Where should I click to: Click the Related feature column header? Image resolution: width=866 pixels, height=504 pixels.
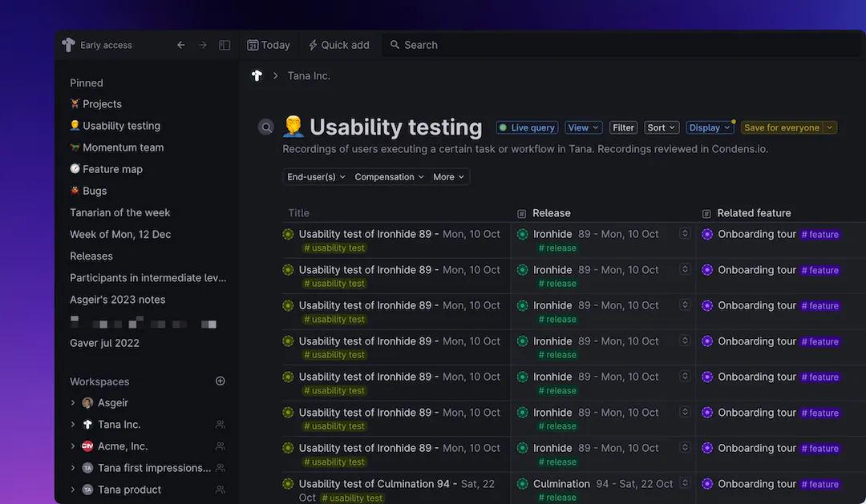[754, 213]
